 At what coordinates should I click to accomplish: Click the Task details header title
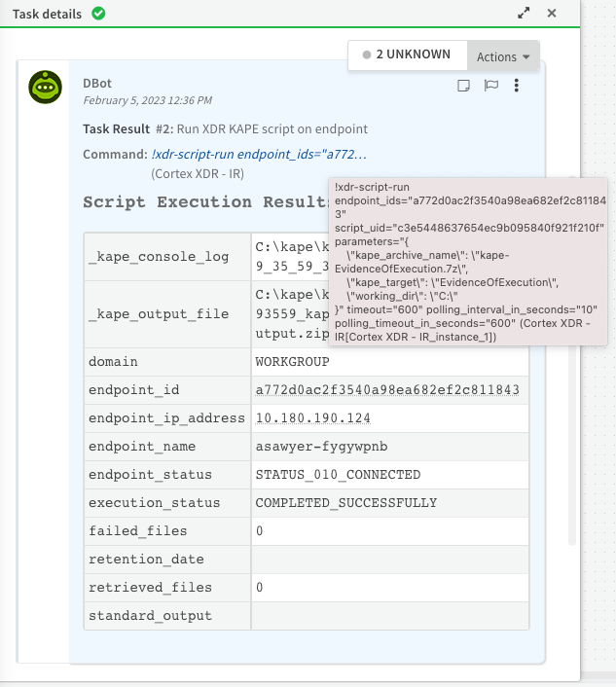click(47, 14)
